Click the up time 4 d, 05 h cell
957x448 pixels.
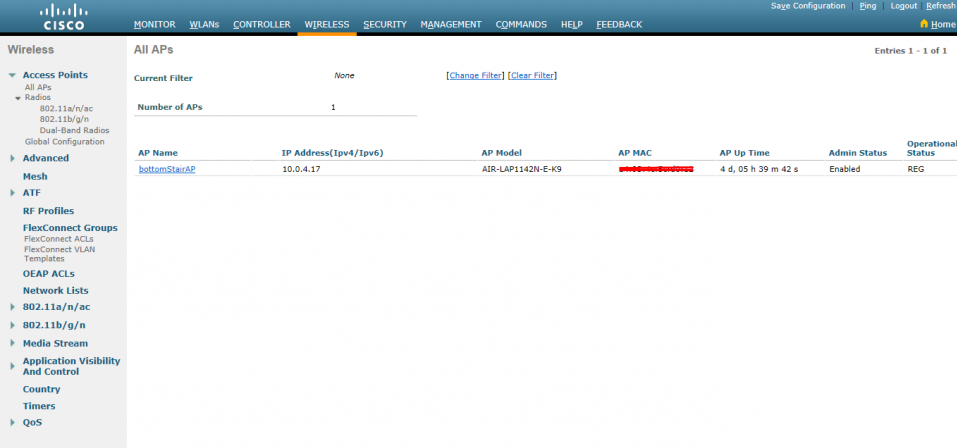click(x=759, y=169)
